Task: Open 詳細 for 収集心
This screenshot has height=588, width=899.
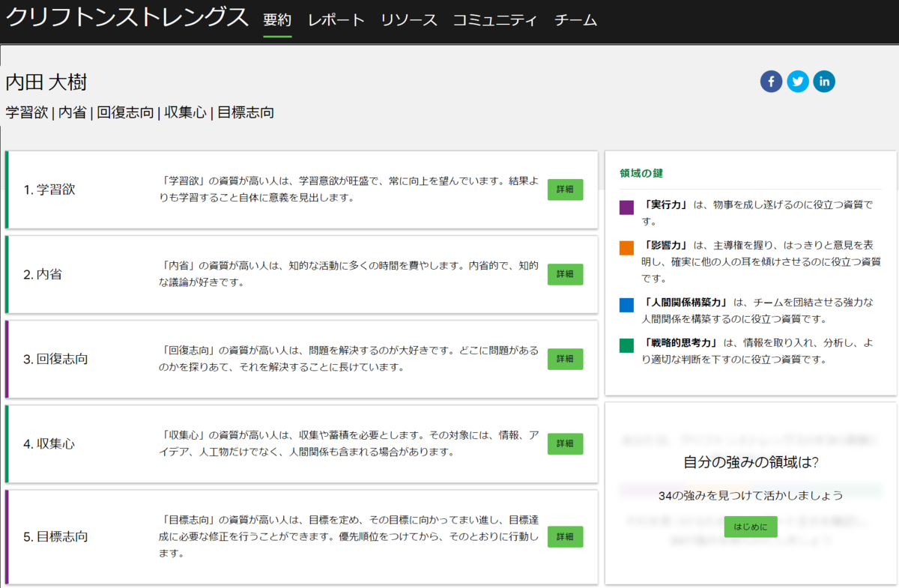Action: (565, 444)
